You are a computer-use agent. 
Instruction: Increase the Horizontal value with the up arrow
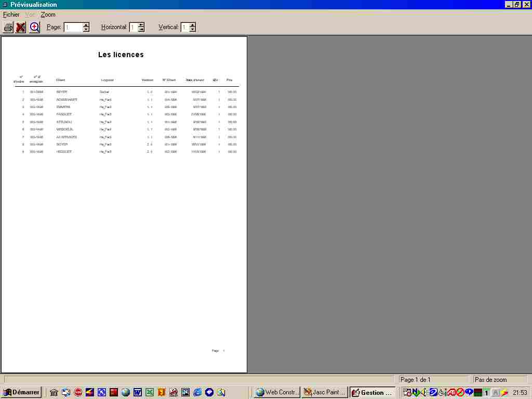coord(141,25)
